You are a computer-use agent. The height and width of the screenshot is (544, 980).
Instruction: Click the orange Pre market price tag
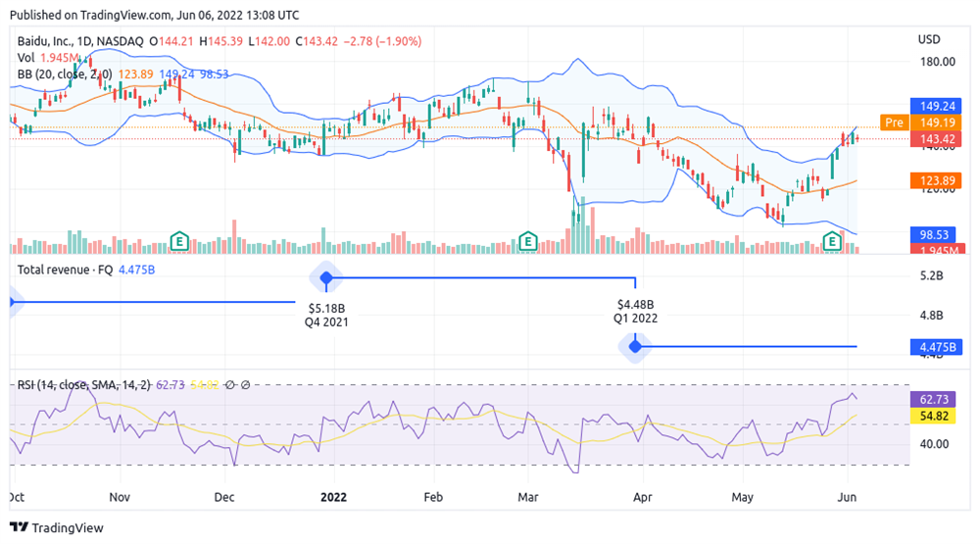pyautogui.click(x=893, y=123)
